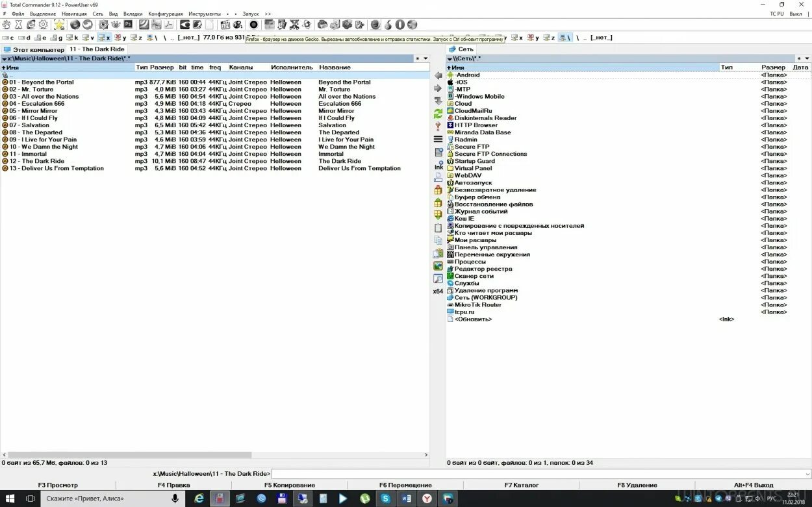Click F7 Каталог button
812x507 pixels.
pos(522,485)
